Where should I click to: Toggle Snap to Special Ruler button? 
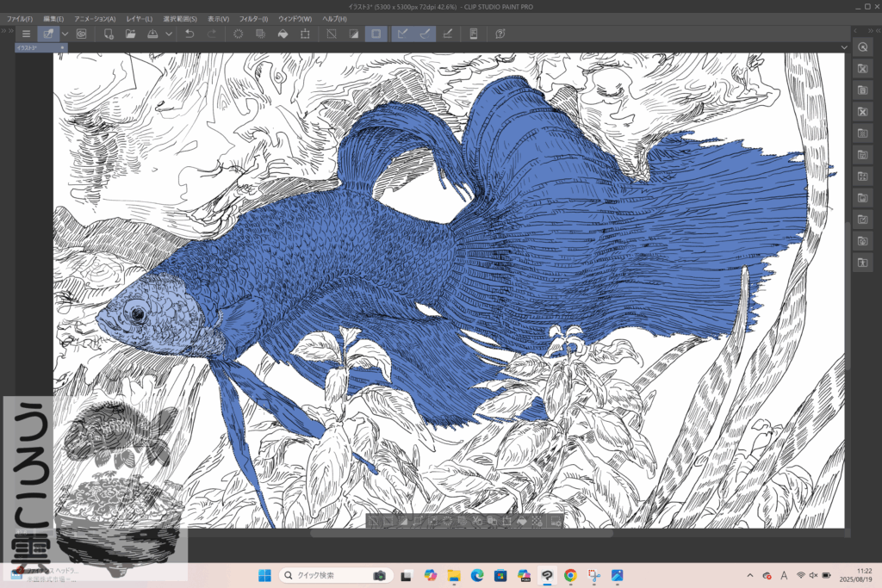[x=425, y=34]
